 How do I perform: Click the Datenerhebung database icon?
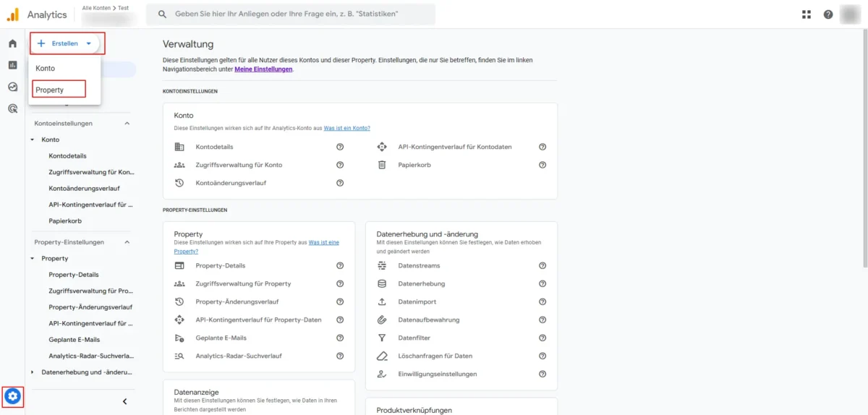[x=382, y=283]
